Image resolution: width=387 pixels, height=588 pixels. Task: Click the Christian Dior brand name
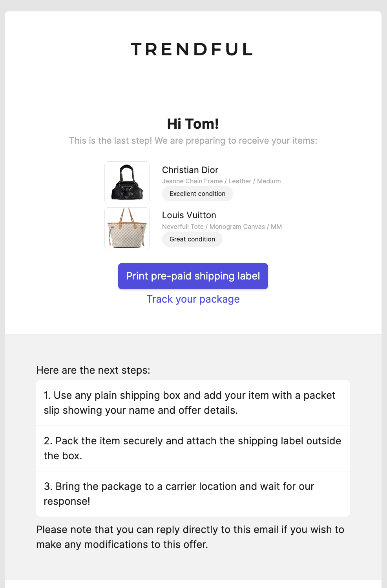coord(190,170)
